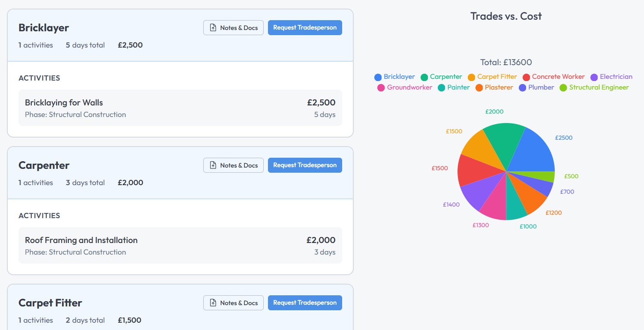Click the £700 chart value label
Viewport: 644px width, 330px height.
(x=567, y=192)
